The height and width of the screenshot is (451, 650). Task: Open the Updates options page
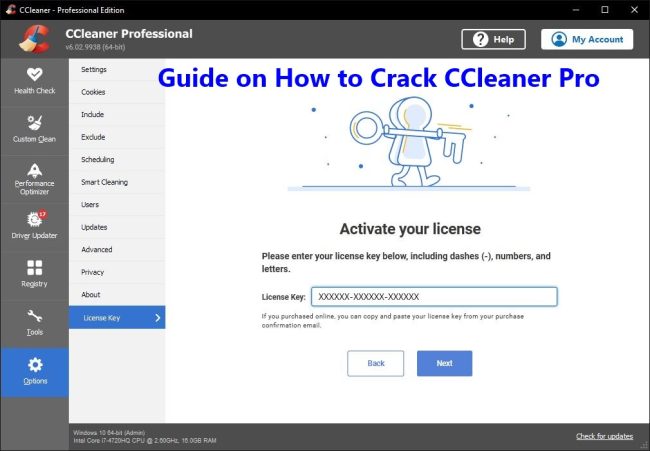117,227
